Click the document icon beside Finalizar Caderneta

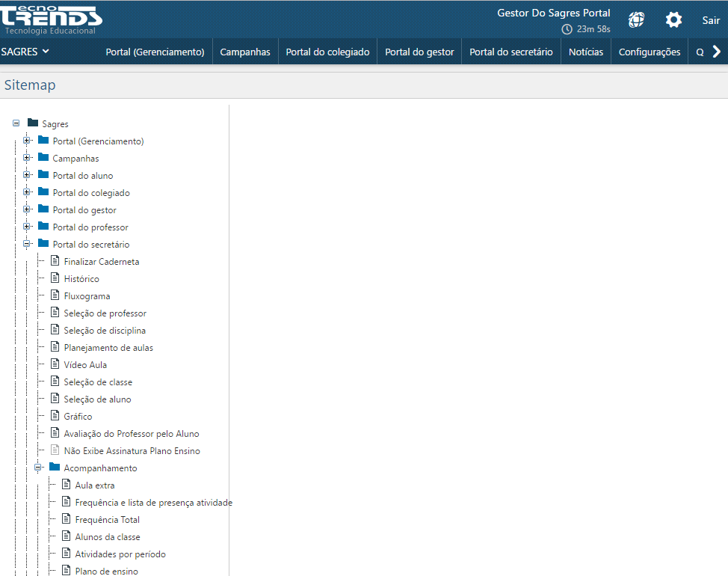coord(55,261)
